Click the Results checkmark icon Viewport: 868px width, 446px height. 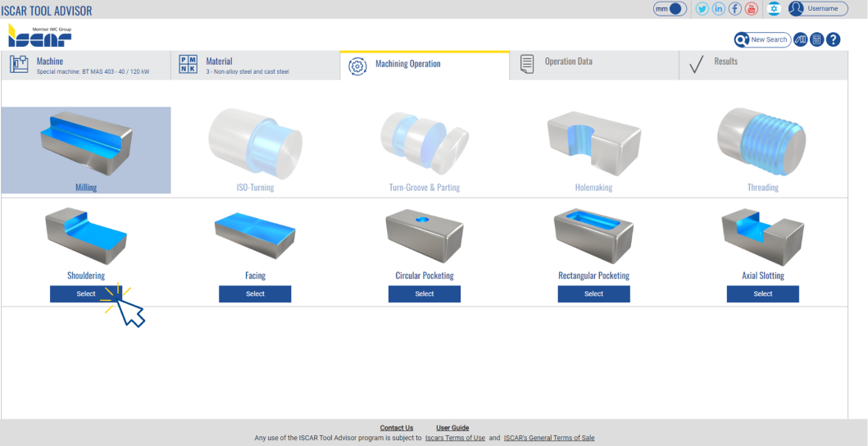coord(697,64)
